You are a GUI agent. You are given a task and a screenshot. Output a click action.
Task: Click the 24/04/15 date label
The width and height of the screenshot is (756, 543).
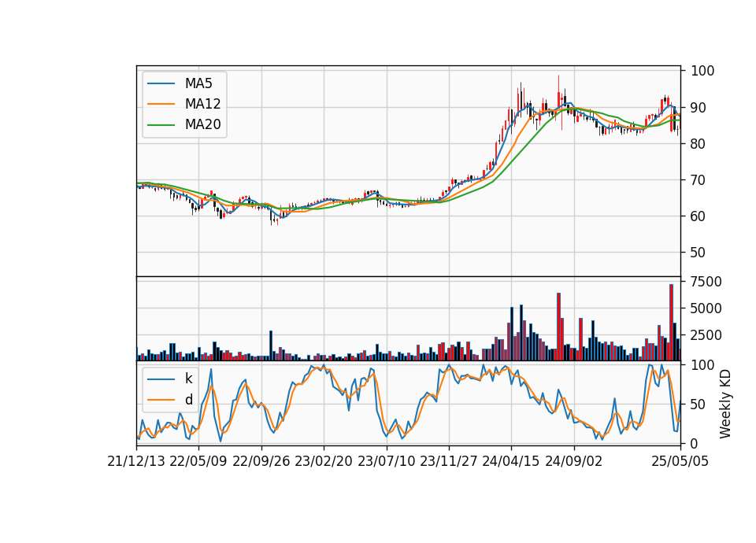tap(511, 461)
